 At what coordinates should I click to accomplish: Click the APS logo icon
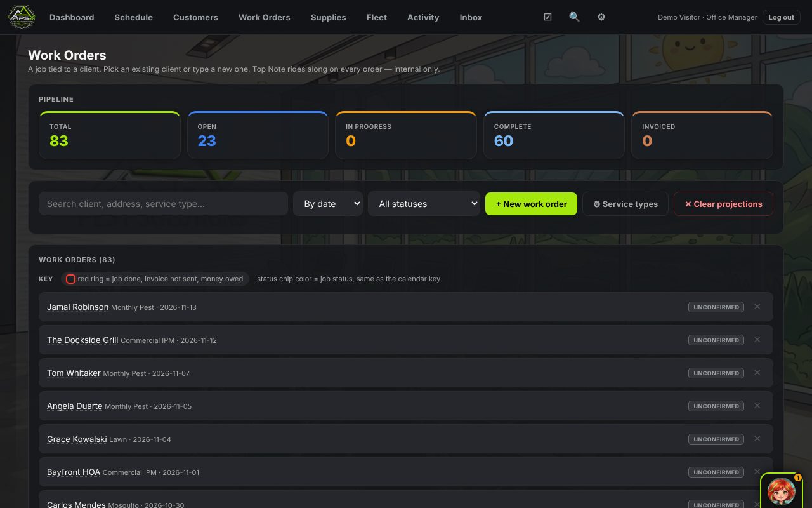[x=21, y=17]
